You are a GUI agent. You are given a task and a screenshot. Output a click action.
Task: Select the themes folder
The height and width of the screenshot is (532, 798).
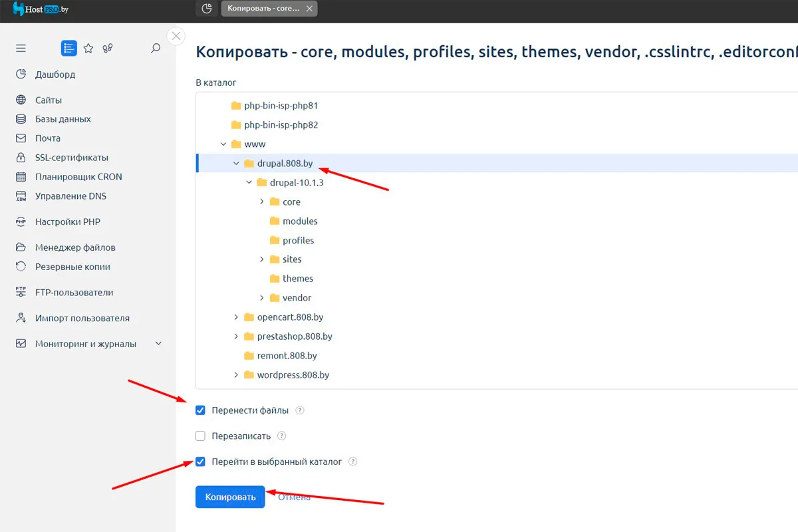(x=297, y=279)
